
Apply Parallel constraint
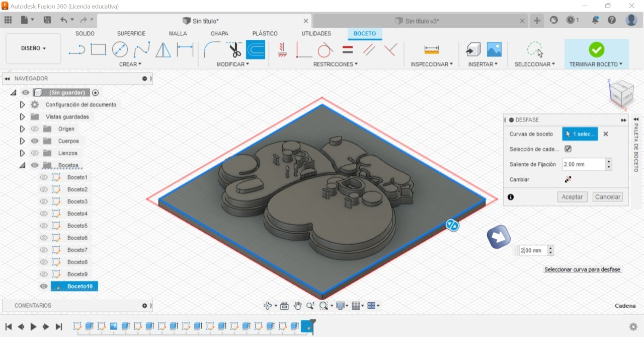coord(369,49)
